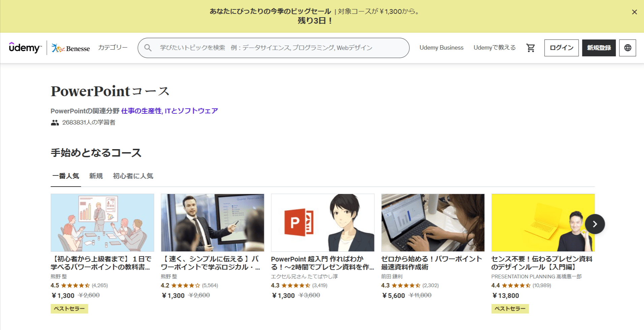Image resolution: width=644 pixels, height=330 pixels.
Task: Click instructor エクセル兄さん たてばやし淳
Action: pos(304,276)
